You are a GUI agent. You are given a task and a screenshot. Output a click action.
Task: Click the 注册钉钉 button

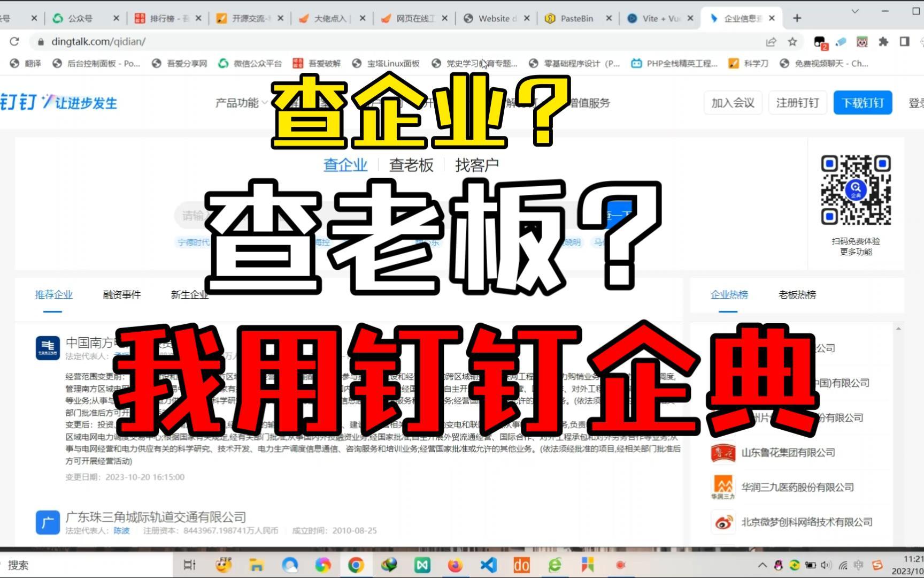pyautogui.click(x=797, y=103)
